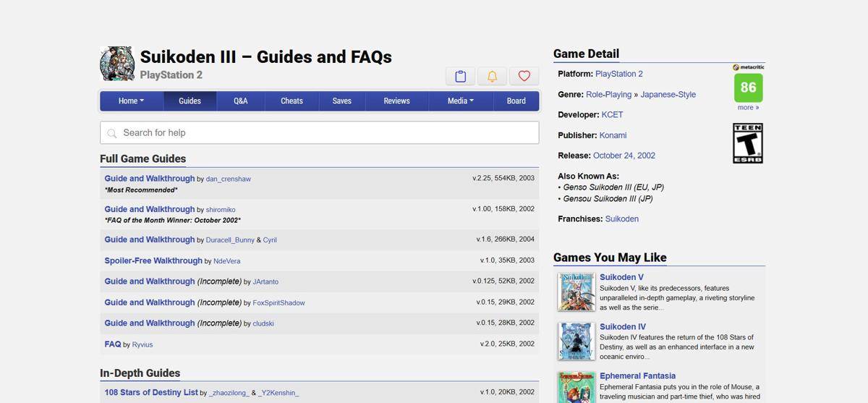Click the Role-Playing genre link
Screen dimensions: 868x403
pyautogui.click(x=610, y=95)
